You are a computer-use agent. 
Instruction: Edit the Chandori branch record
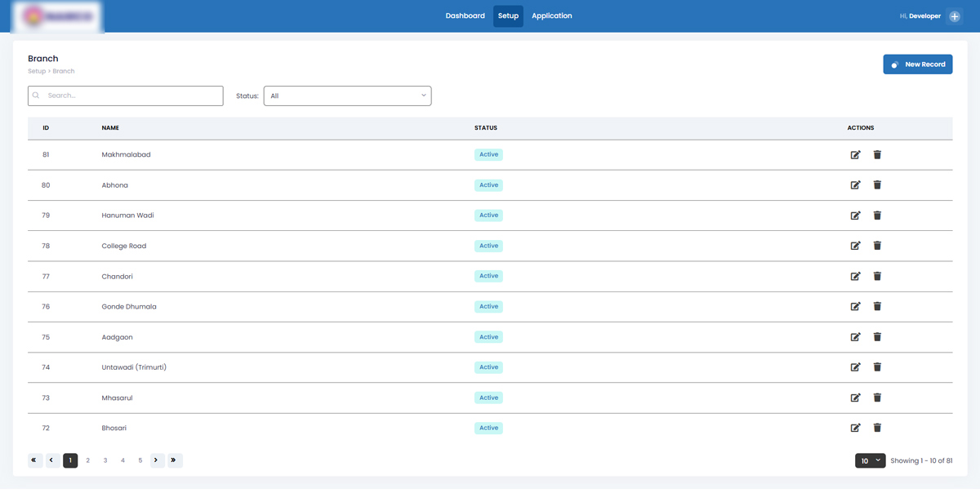coord(855,276)
